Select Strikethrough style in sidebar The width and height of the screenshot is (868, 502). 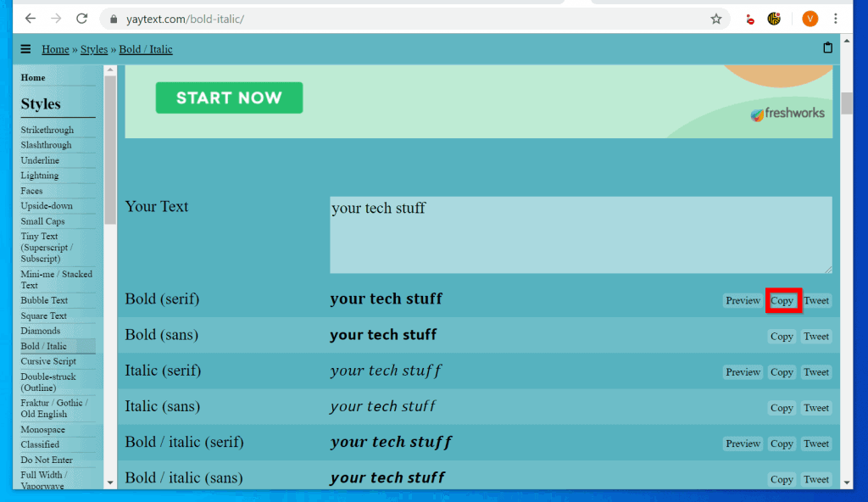click(47, 130)
